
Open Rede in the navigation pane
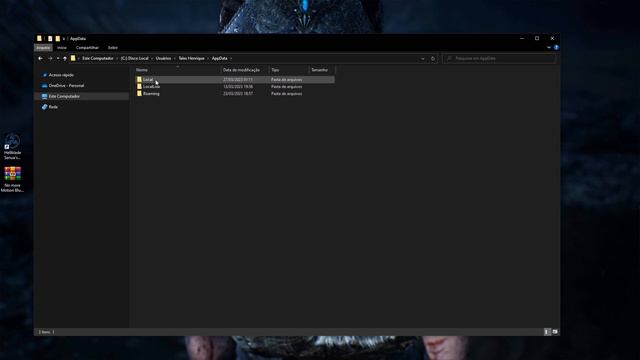coord(53,107)
